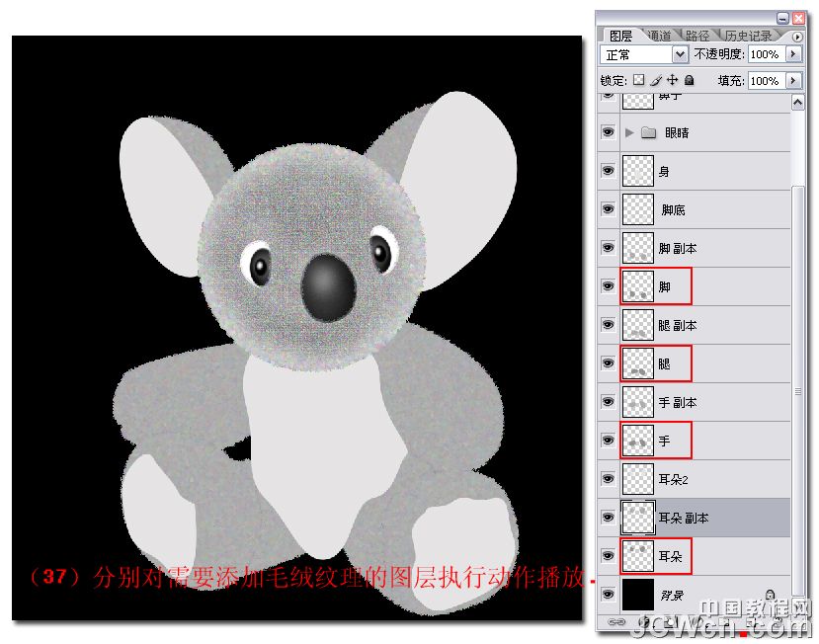Click the layers list scroll up arrow

(797, 103)
